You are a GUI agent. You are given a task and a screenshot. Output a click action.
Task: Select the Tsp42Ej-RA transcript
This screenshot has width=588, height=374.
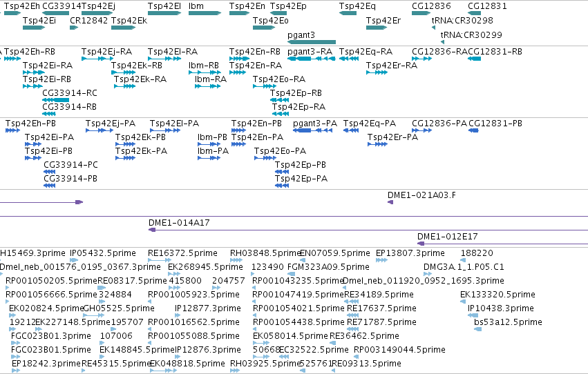97,59
